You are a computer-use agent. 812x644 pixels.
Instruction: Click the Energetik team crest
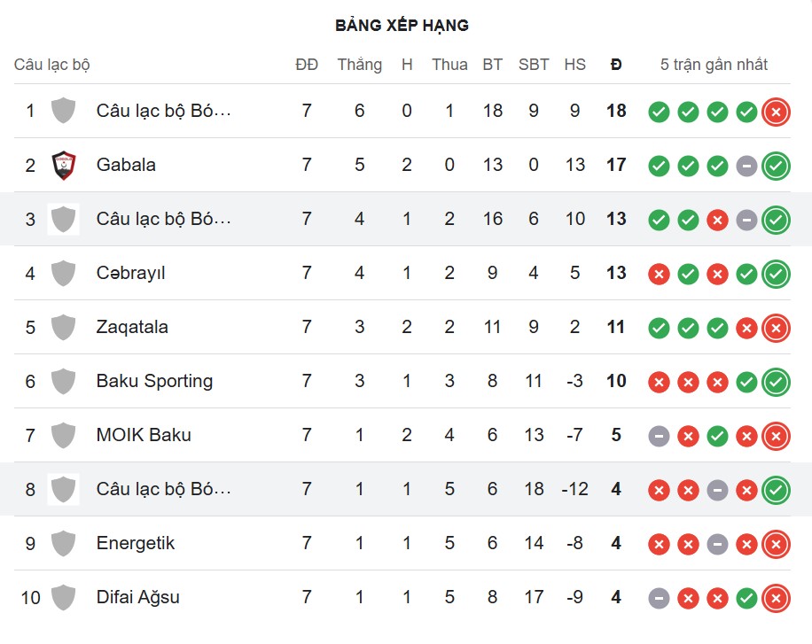[62, 543]
